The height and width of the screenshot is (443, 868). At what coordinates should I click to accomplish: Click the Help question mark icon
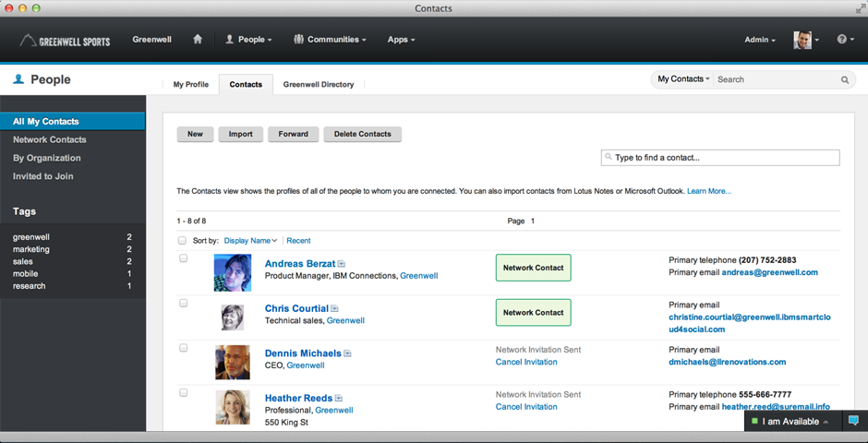841,40
